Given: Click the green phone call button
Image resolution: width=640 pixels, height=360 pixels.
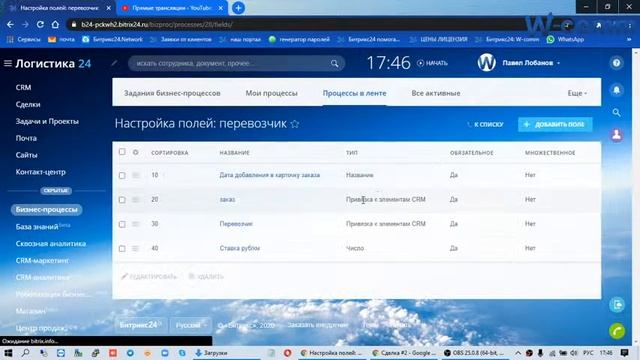Looking at the screenshot, I should coord(617,331).
